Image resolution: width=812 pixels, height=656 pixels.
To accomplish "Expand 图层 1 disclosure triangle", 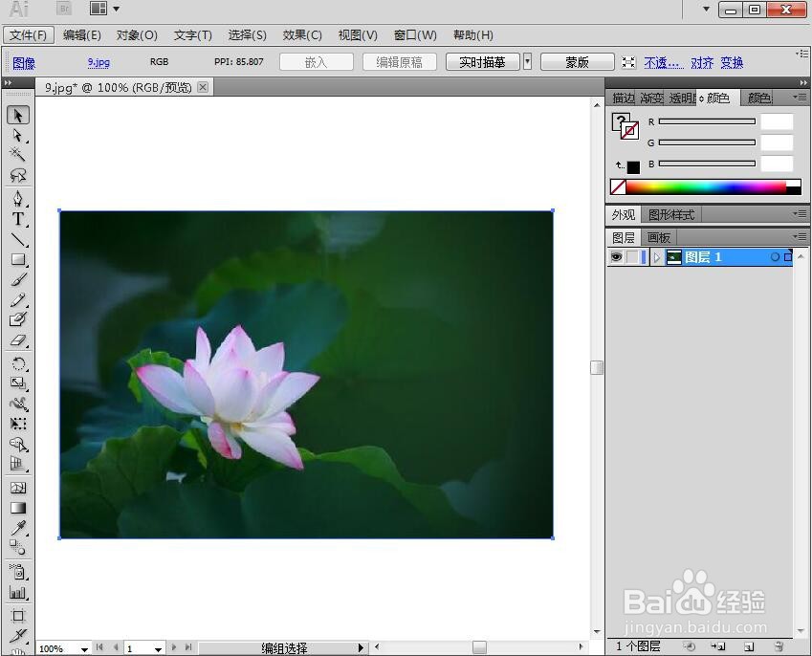I will (657, 257).
